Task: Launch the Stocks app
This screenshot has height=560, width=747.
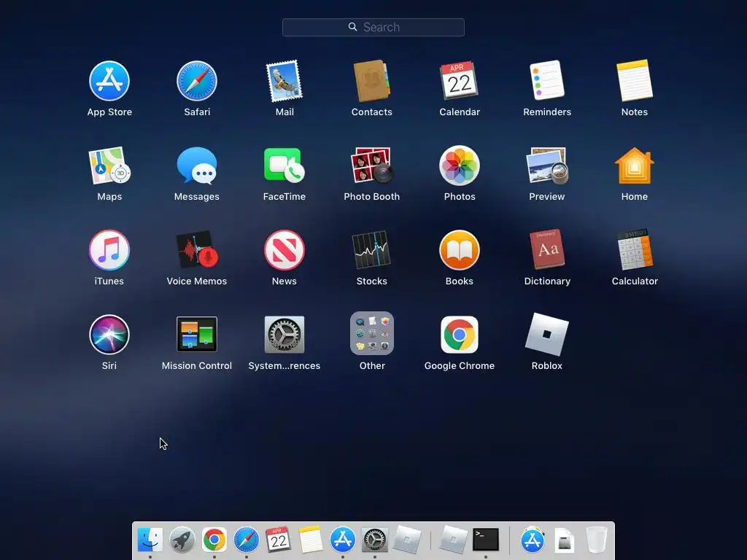Action: tap(371, 250)
